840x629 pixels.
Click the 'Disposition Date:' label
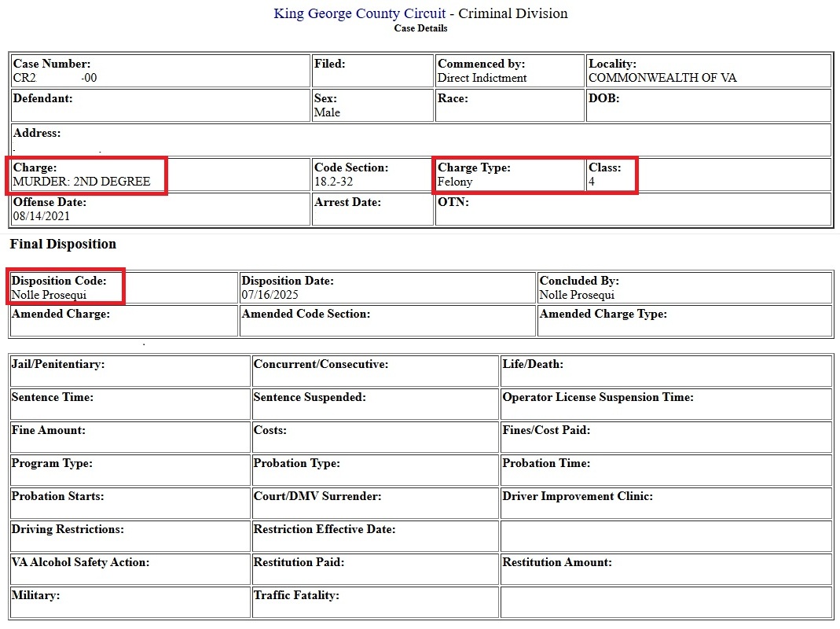pos(287,281)
